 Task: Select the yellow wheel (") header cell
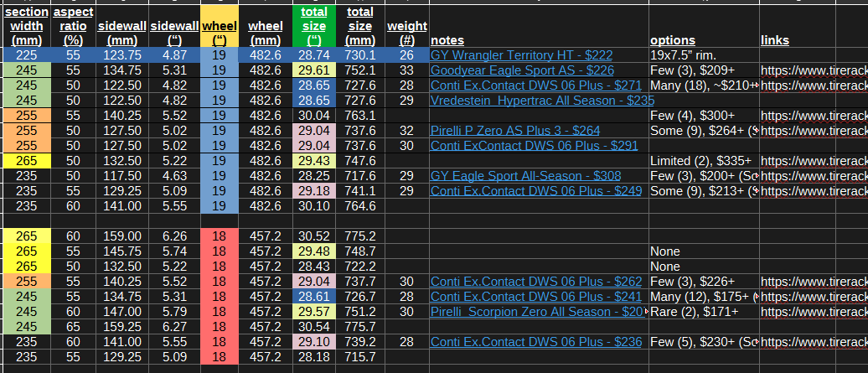(x=220, y=26)
